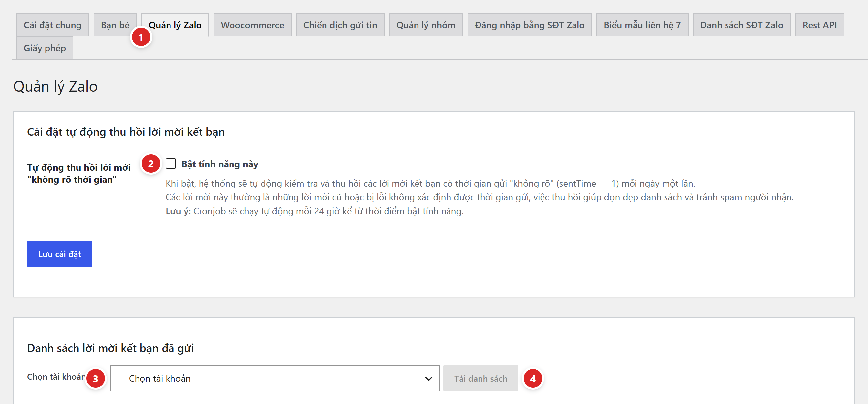The image size is (868, 404).
Task: Select the Quản lý Zalo tab
Action: tap(175, 25)
